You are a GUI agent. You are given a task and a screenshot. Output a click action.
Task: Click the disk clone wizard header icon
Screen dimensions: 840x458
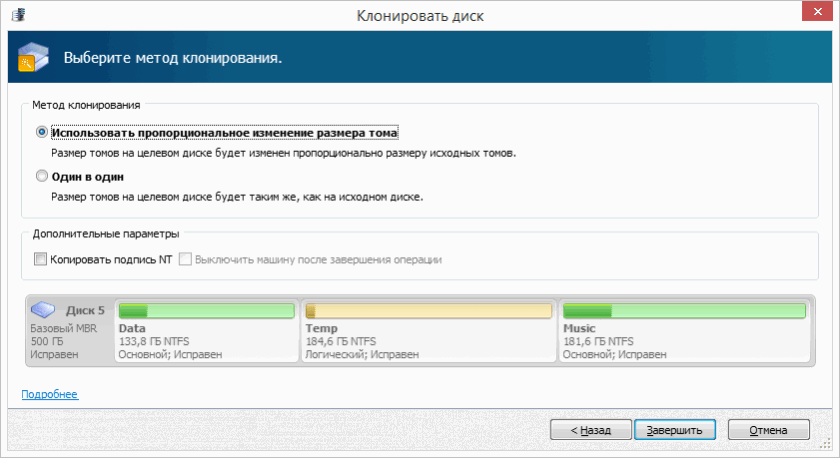(x=33, y=57)
